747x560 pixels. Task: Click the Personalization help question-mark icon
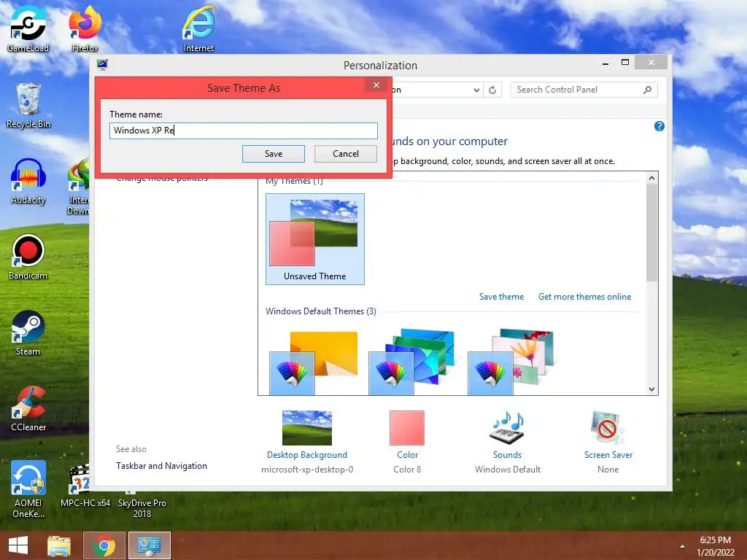[x=659, y=126]
